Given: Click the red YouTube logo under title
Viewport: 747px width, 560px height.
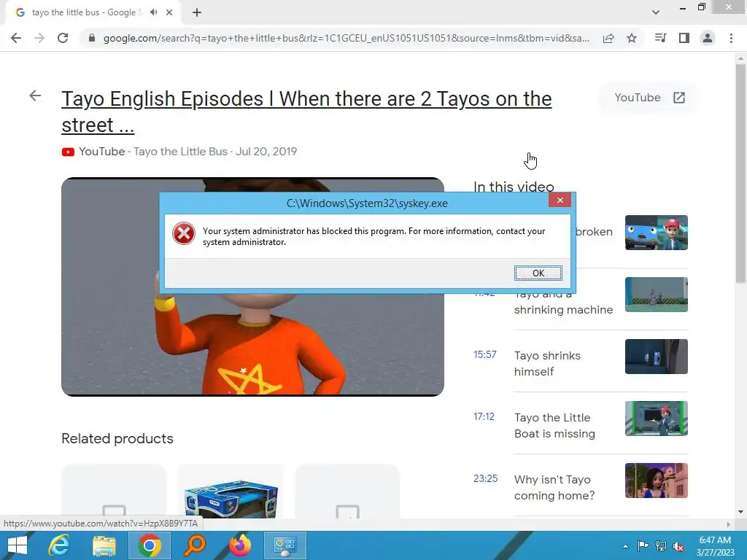Looking at the screenshot, I should click(x=68, y=152).
